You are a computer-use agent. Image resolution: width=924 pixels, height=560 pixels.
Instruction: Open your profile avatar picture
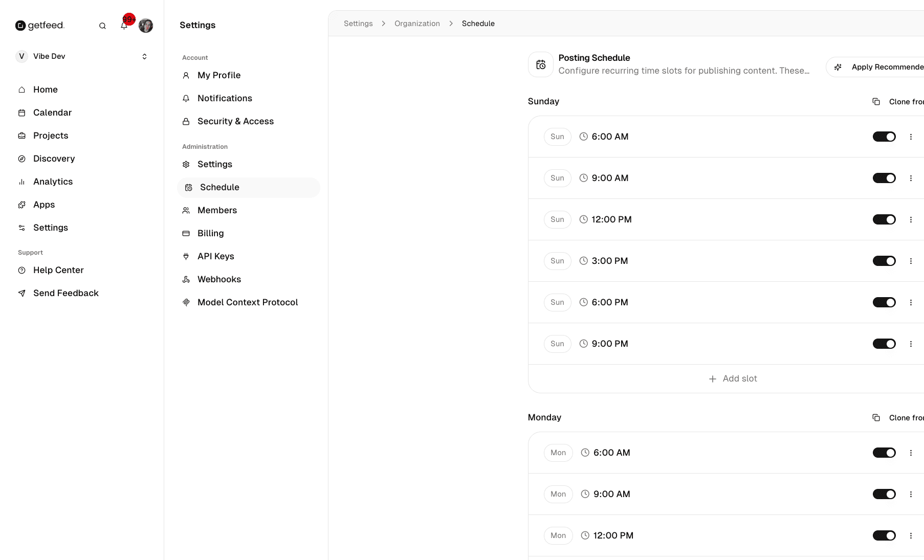click(146, 25)
